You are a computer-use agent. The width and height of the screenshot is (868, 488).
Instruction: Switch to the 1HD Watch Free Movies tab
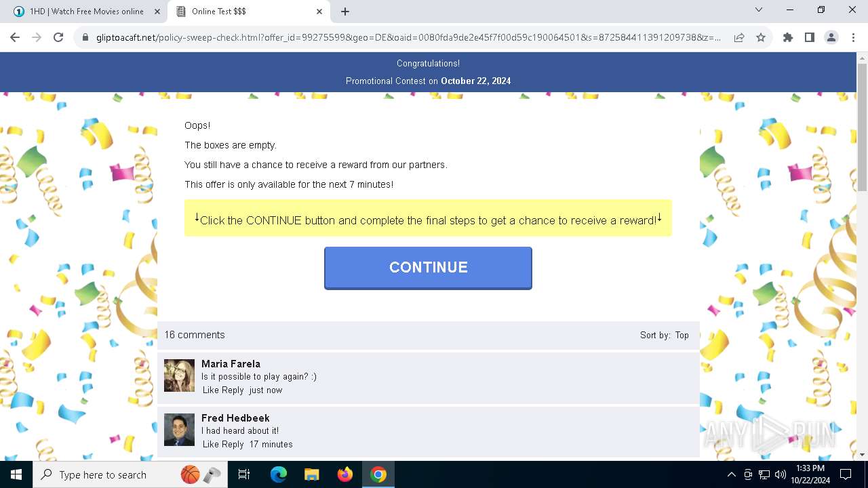click(x=85, y=12)
